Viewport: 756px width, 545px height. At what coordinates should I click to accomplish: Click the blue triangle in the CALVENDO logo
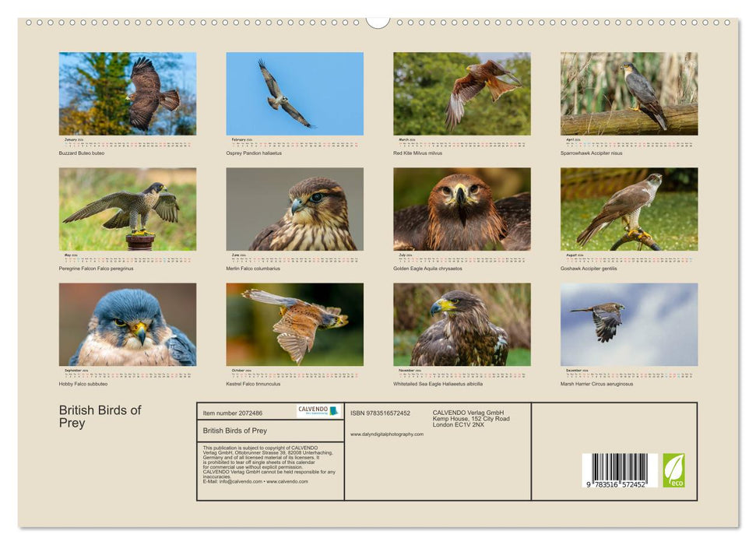(332, 410)
